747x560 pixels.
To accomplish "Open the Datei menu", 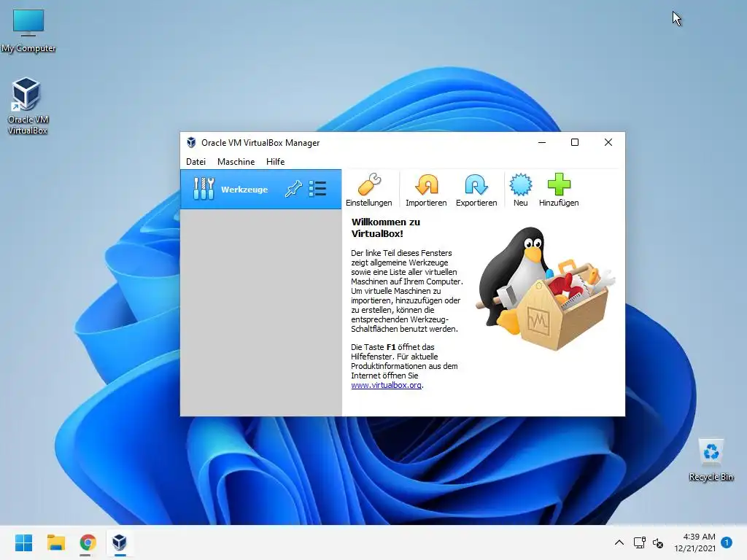I will click(x=196, y=161).
